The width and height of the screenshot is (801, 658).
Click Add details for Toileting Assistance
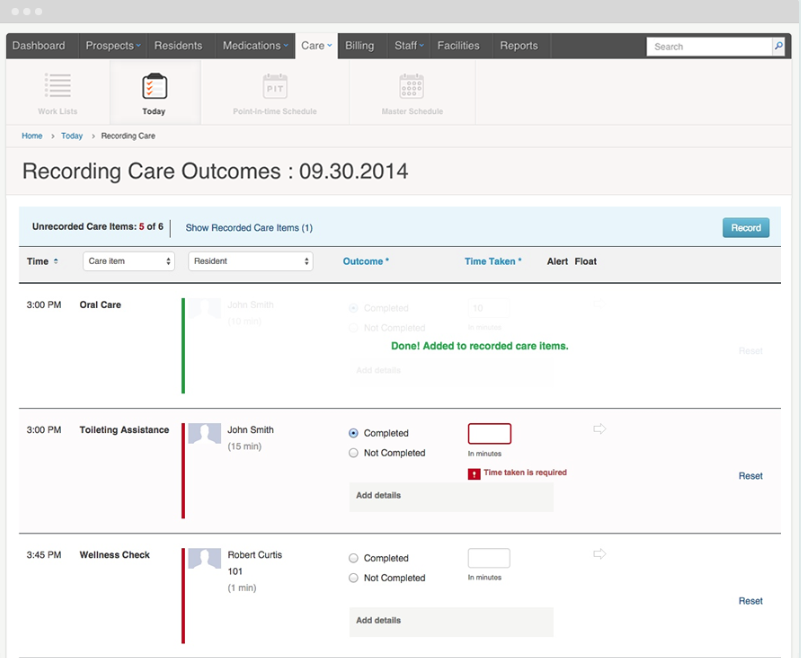pyautogui.click(x=451, y=497)
